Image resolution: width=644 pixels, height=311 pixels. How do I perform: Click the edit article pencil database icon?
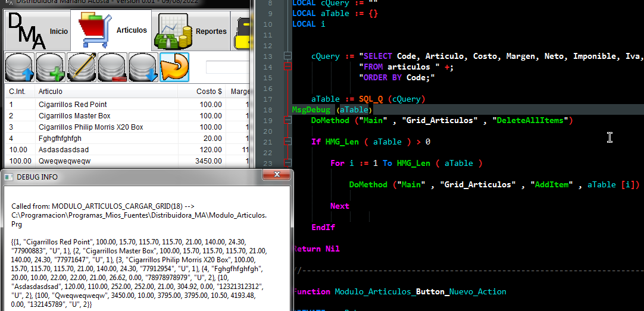click(82, 67)
